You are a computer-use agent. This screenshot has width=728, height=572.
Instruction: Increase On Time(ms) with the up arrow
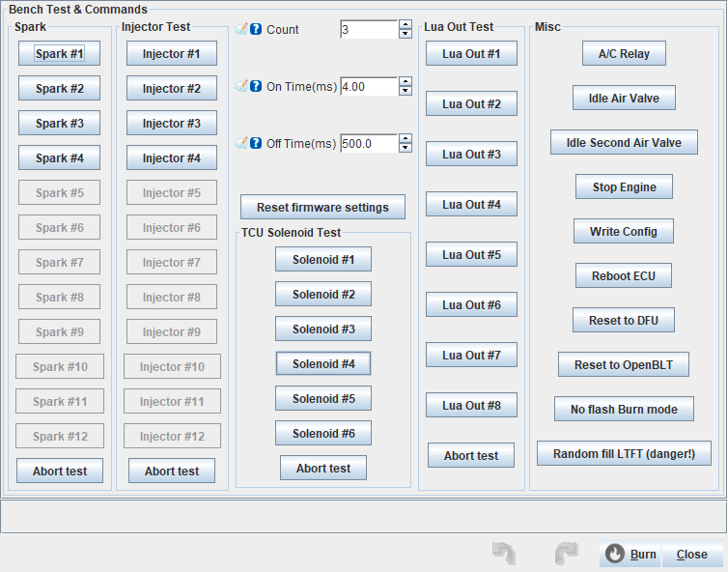[x=406, y=82]
